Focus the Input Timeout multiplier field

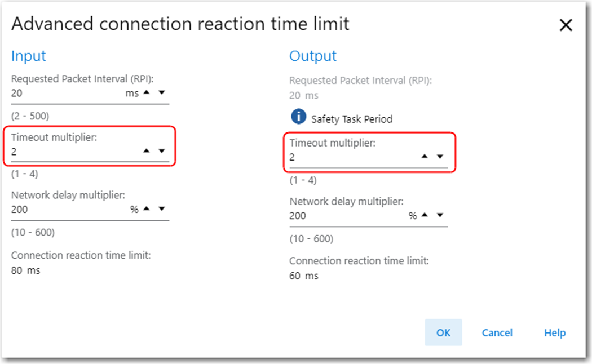coord(68,152)
